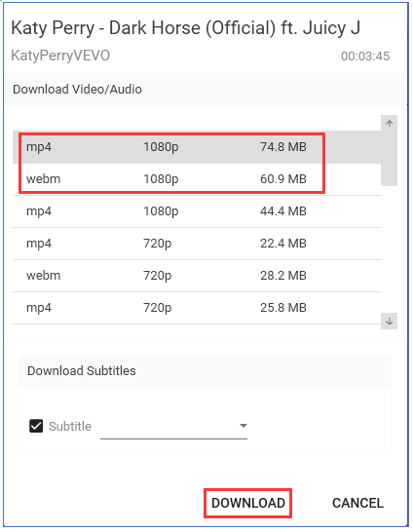This screenshot has height=532, width=413.
Task: Click the DOWNLOAD button
Action: click(247, 503)
